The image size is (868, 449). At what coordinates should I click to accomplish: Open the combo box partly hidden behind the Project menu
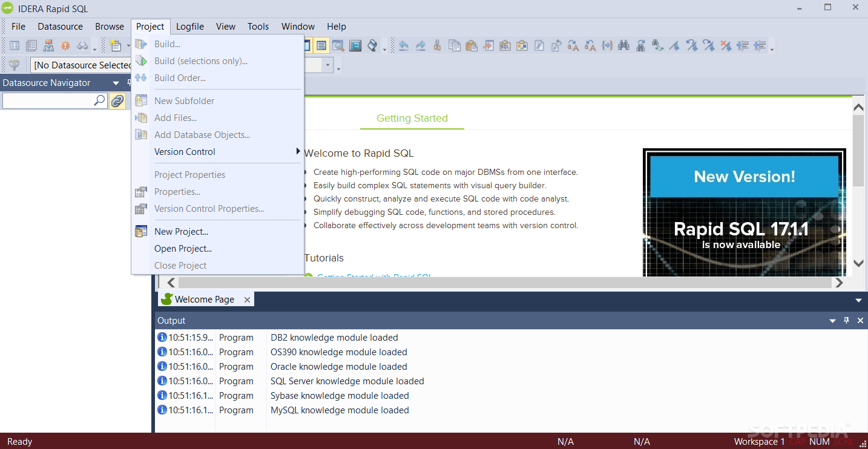pos(328,65)
